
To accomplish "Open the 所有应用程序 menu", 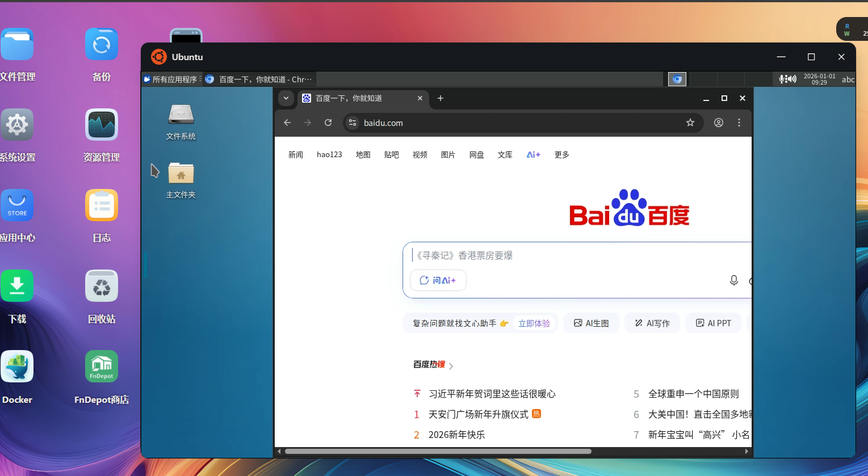I will click(x=171, y=79).
